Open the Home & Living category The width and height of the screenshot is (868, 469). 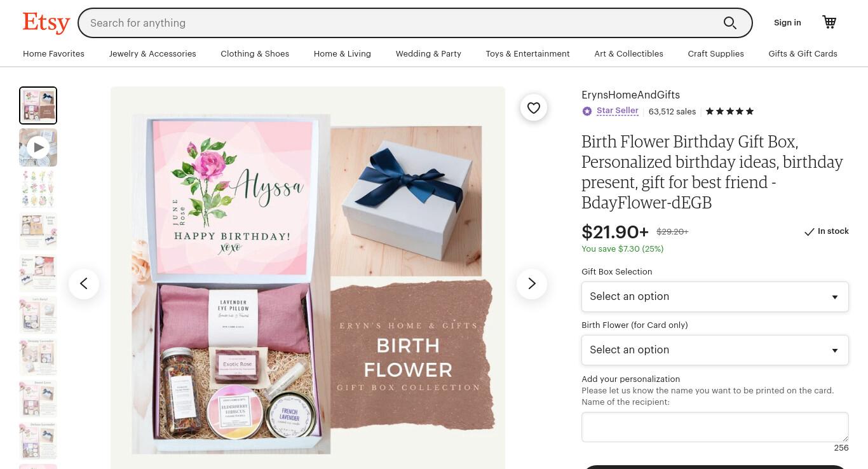[342, 54]
